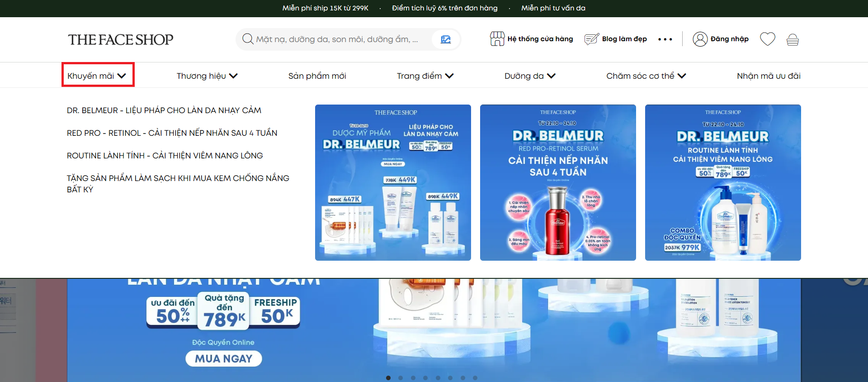Click Điểm tích luỹ 6% trên đơn hàng text
The height and width of the screenshot is (382, 868).
click(x=445, y=8)
